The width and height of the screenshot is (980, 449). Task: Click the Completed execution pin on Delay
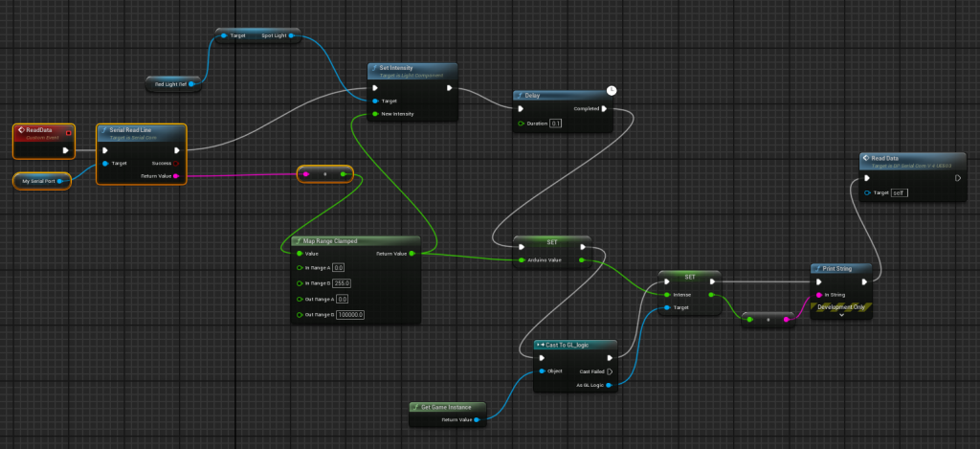(603, 108)
